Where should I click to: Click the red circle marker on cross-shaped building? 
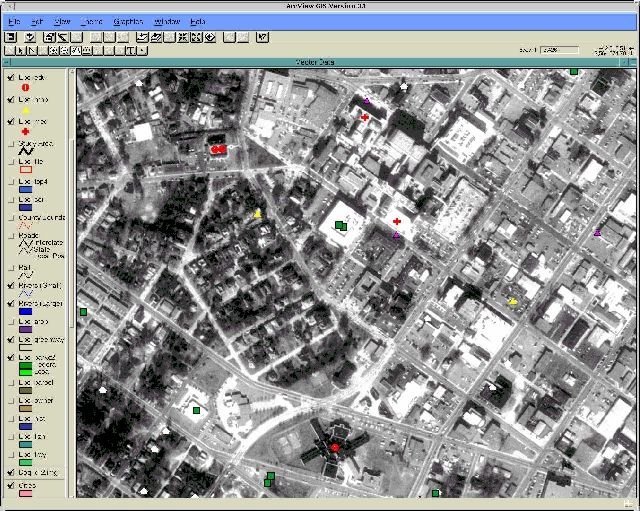point(335,448)
